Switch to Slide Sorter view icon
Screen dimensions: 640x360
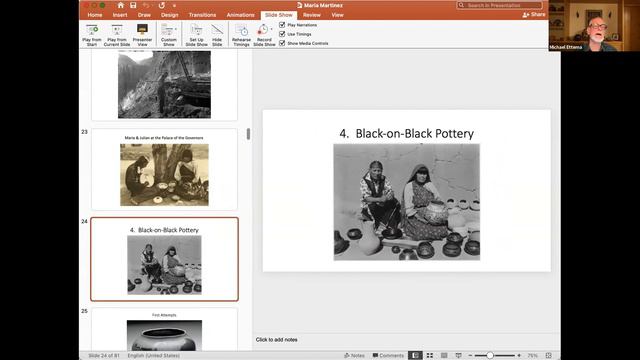pos(430,356)
